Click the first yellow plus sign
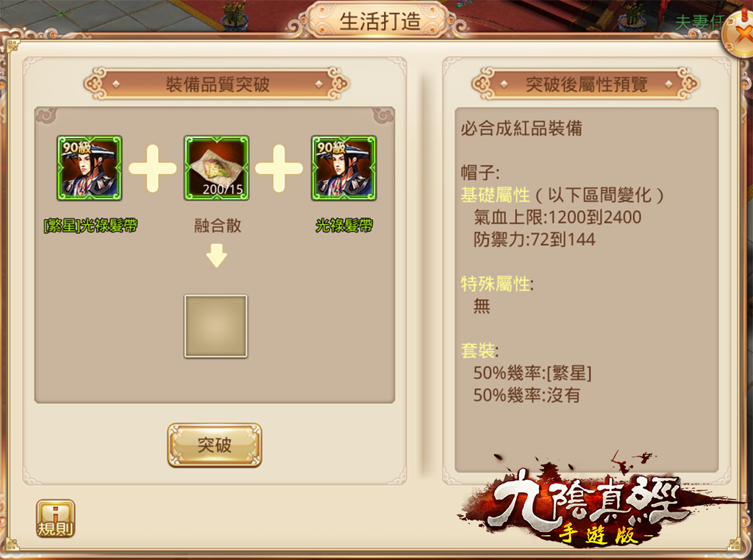 tap(153, 168)
